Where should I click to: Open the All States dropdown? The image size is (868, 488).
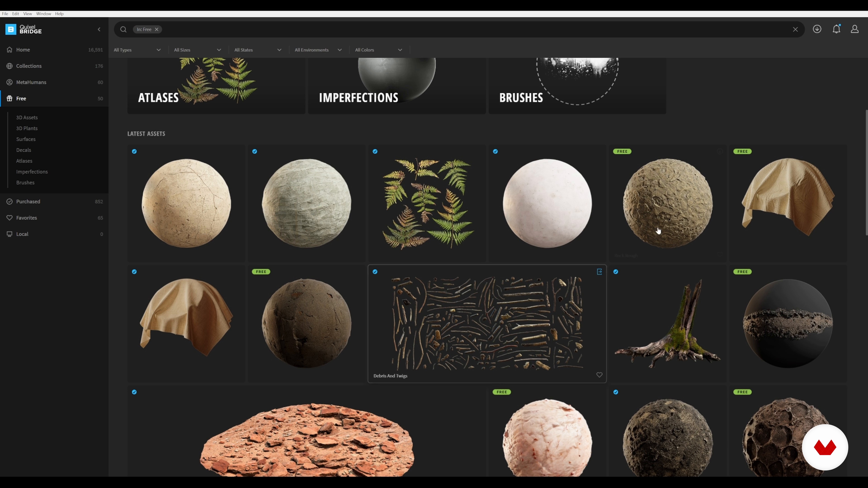(x=258, y=50)
